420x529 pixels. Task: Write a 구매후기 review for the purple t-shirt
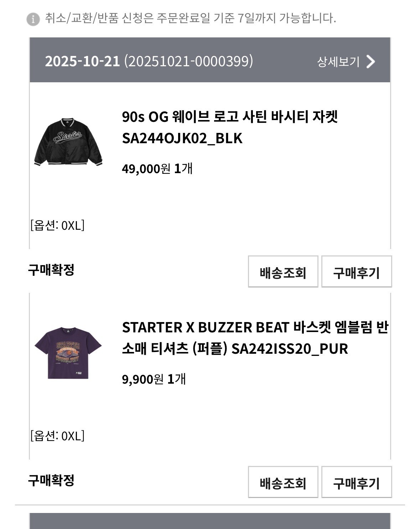pos(356,482)
